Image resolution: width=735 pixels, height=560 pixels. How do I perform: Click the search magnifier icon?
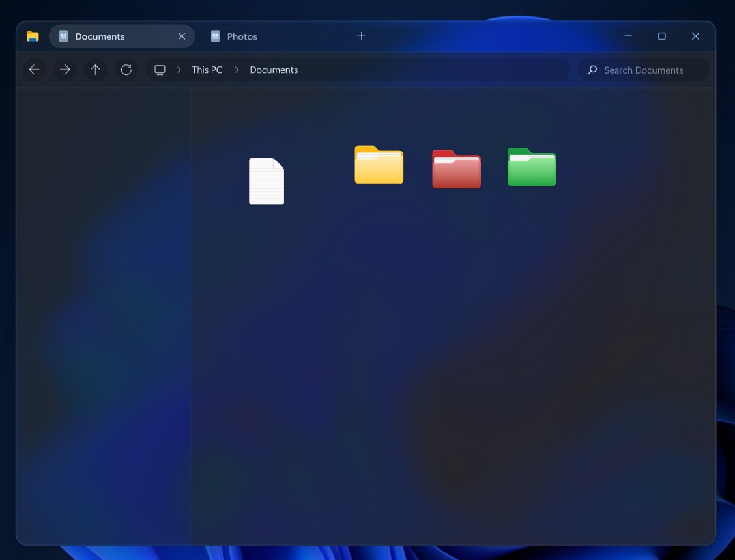tap(592, 70)
